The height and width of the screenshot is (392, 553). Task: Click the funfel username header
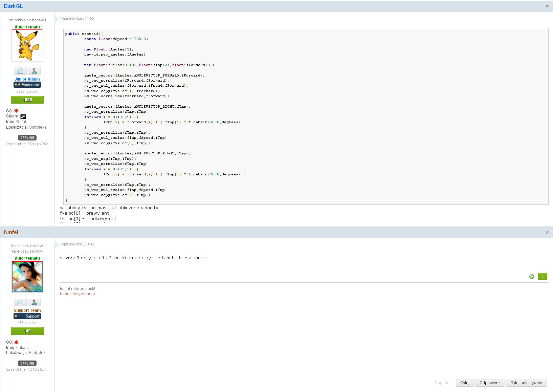click(x=11, y=232)
